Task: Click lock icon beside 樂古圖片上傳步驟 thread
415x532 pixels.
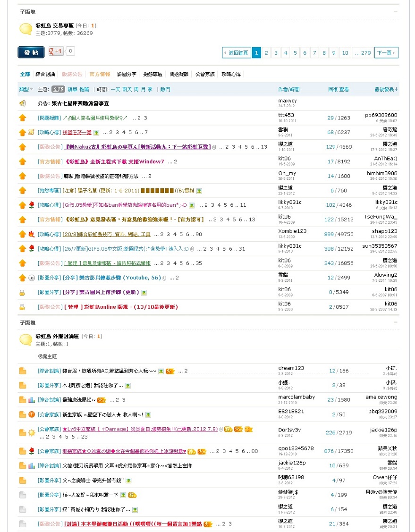Action: point(22,293)
